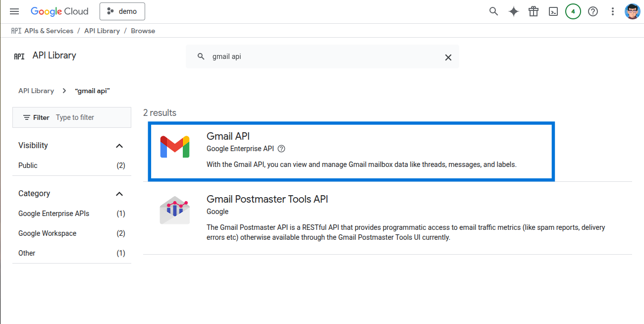Activate Cloud Shell terminal icon
Viewport: 644px width, 324px height.
pos(553,11)
